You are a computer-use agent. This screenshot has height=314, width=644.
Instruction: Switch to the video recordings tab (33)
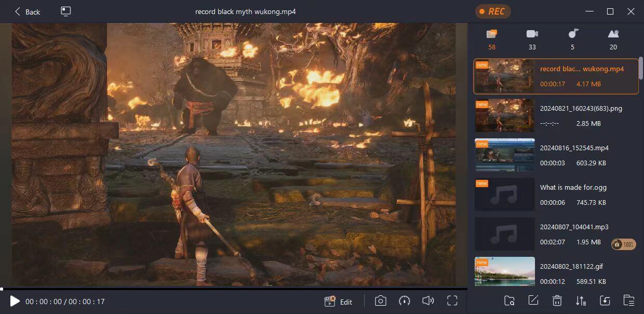click(532, 40)
